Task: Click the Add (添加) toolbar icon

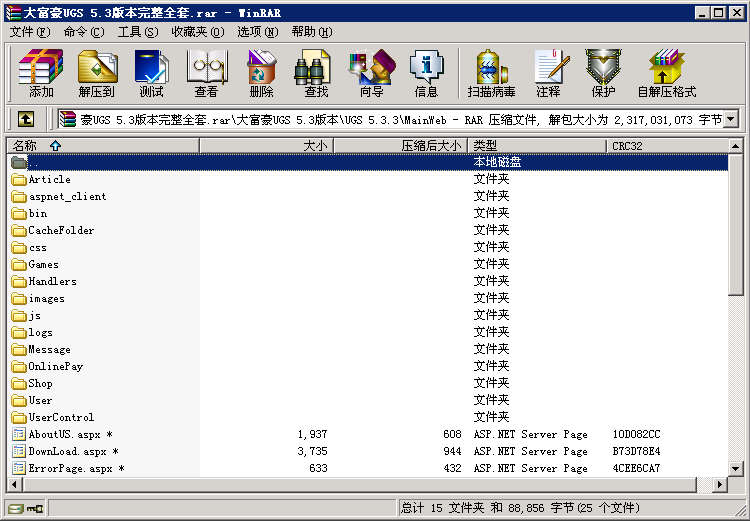Action: [41, 72]
